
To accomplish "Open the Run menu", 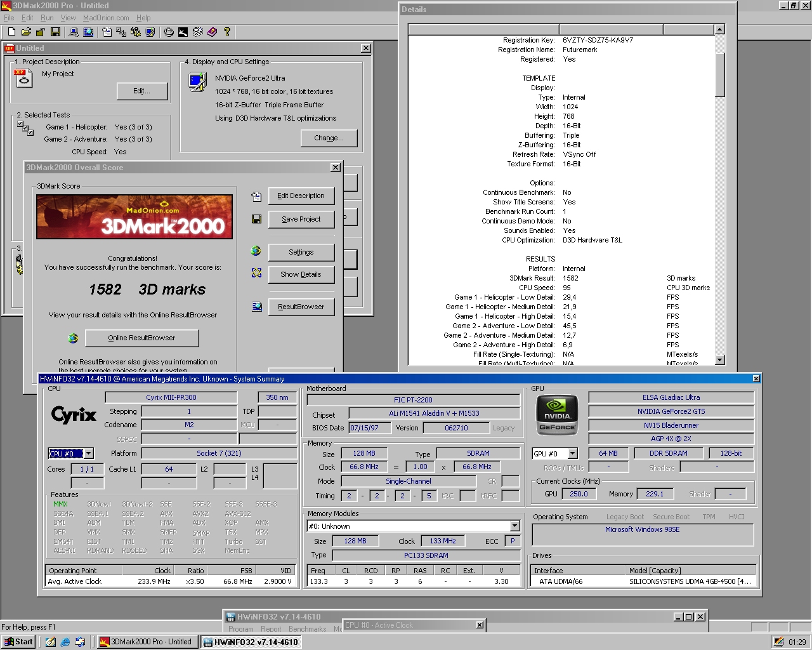I will coord(47,18).
